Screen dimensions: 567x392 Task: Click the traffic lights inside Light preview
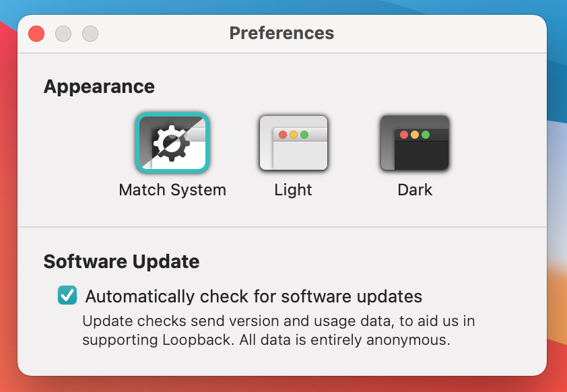[294, 135]
